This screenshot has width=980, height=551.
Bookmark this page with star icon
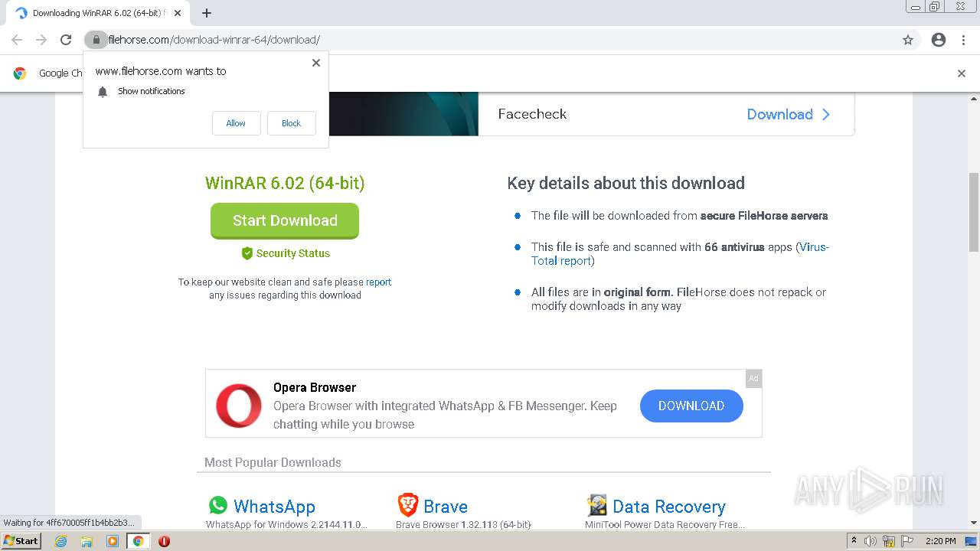click(x=908, y=40)
